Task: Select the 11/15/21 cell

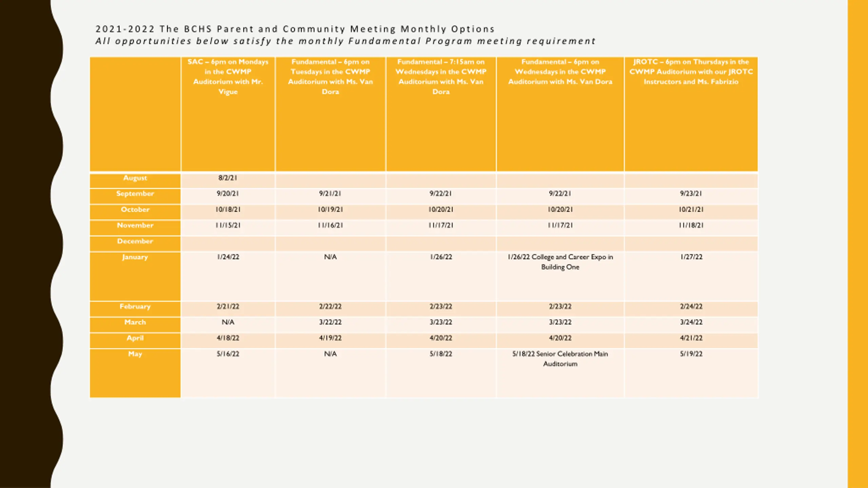Action: [x=228, y=228]
